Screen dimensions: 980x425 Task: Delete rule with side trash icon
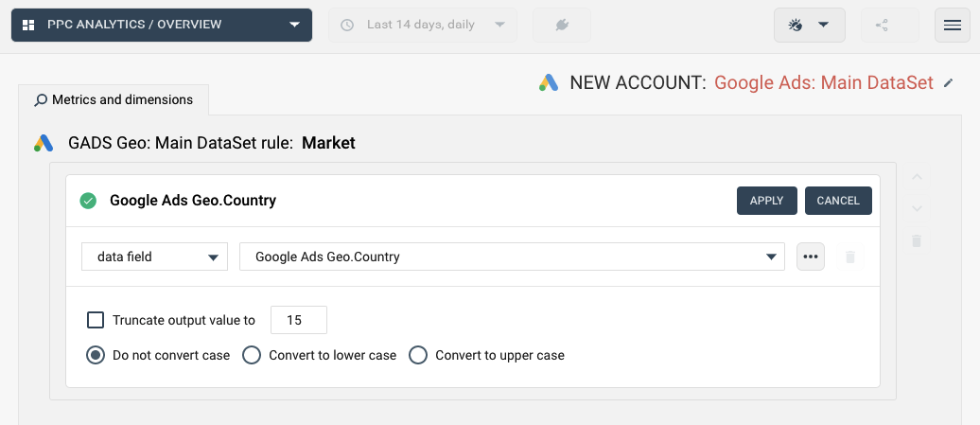917,240
